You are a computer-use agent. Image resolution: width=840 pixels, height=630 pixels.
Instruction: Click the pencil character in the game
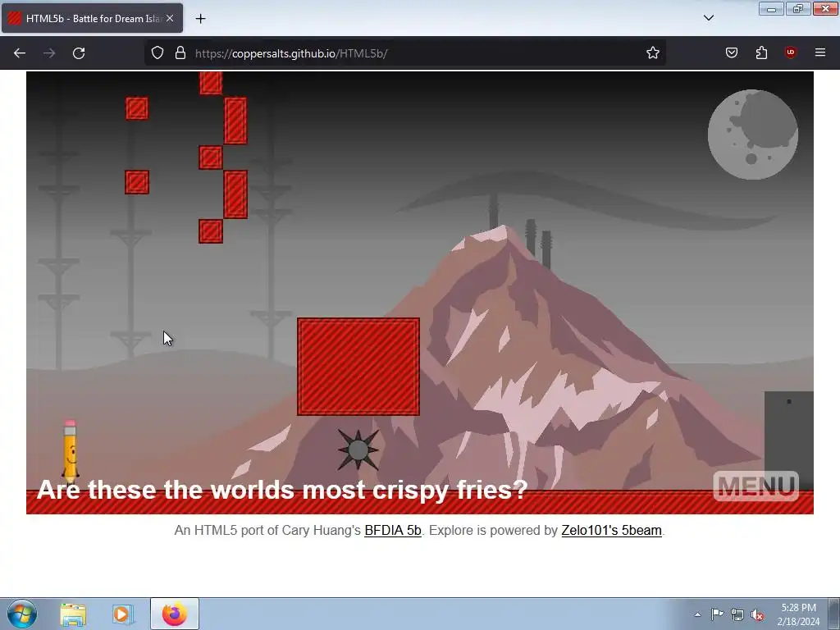click(x=71, y=450)
